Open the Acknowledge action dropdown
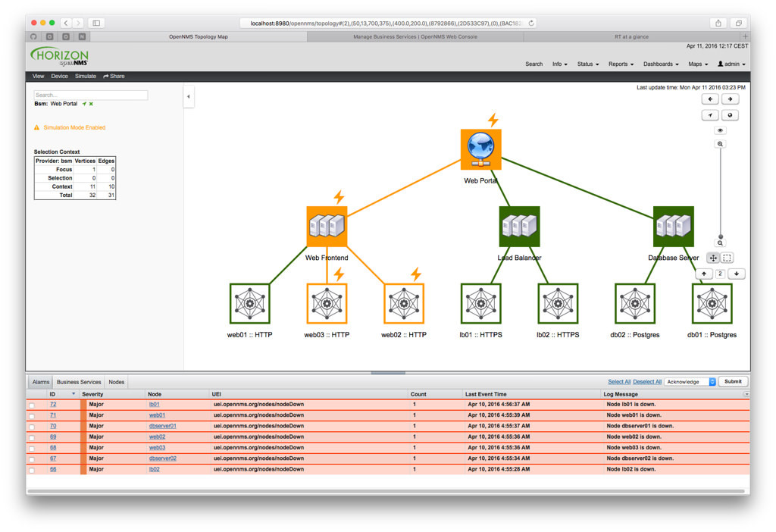This screenshot has height=532, width=776. tap(690, 382)
